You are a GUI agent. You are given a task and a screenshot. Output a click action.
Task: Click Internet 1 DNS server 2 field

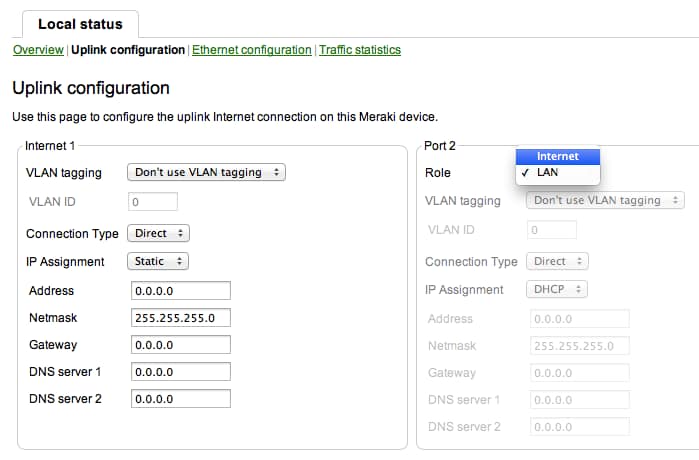(181, 398)
